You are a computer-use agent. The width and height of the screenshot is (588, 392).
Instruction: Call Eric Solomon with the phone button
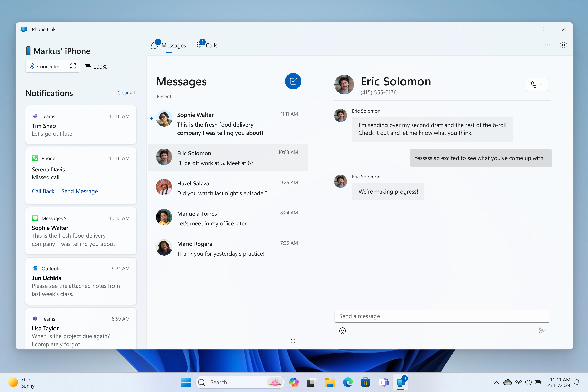(534, 85)
